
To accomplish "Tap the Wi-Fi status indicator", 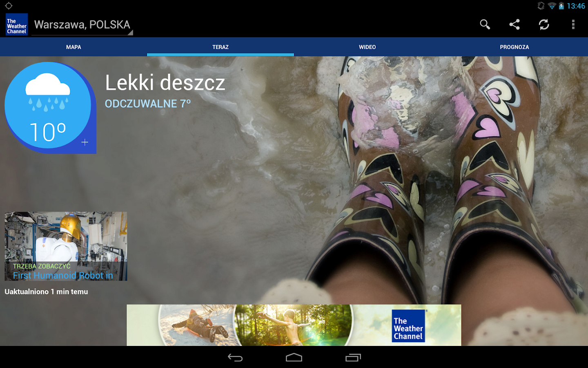I will coord(553,6).
